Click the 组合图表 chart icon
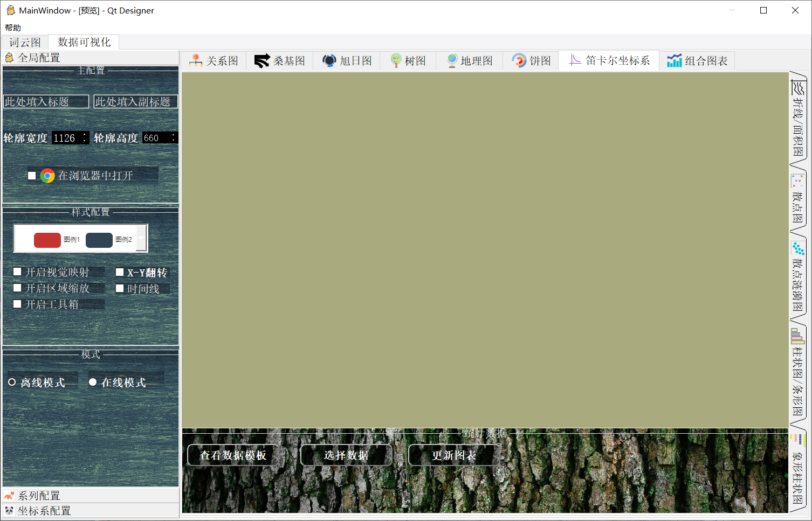 [x=674, y=61]
